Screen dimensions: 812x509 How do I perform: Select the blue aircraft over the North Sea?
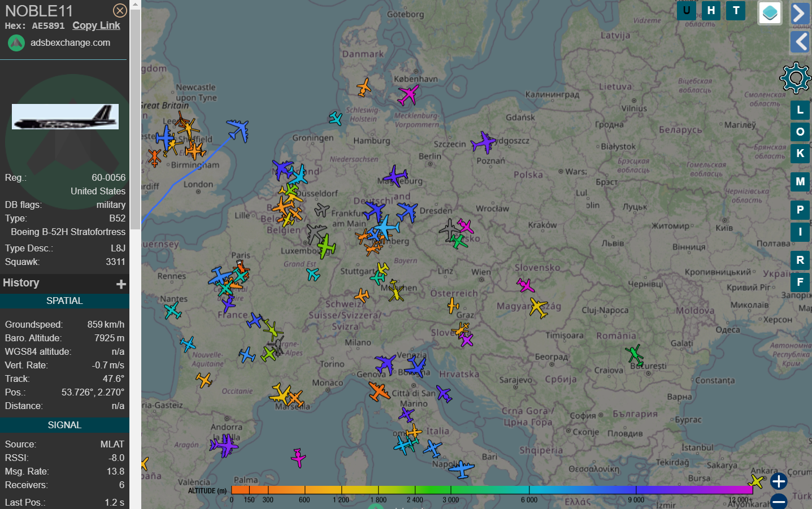click(238, 130)
